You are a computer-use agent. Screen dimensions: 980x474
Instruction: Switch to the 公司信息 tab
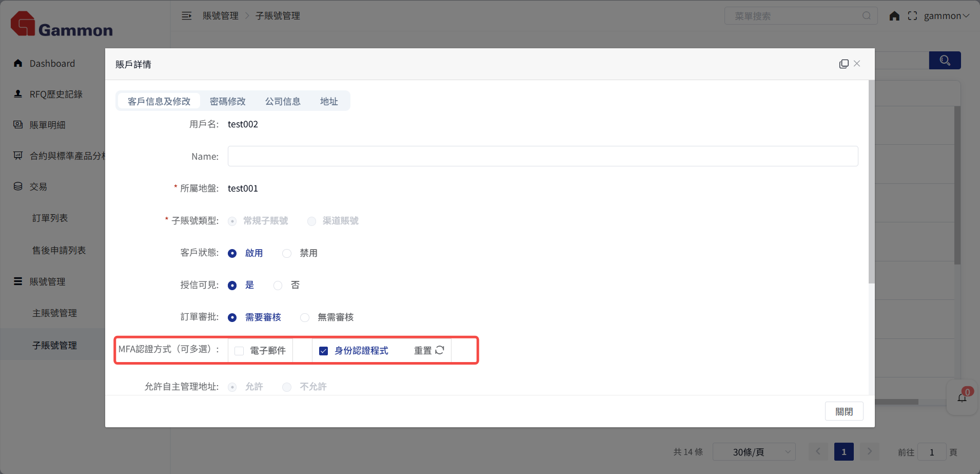click(x=283, y=101)
